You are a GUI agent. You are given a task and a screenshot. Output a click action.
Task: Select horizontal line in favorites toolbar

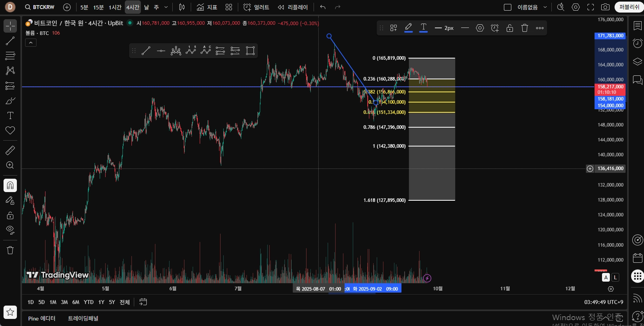pyautogui.click(x=161, y=51)
